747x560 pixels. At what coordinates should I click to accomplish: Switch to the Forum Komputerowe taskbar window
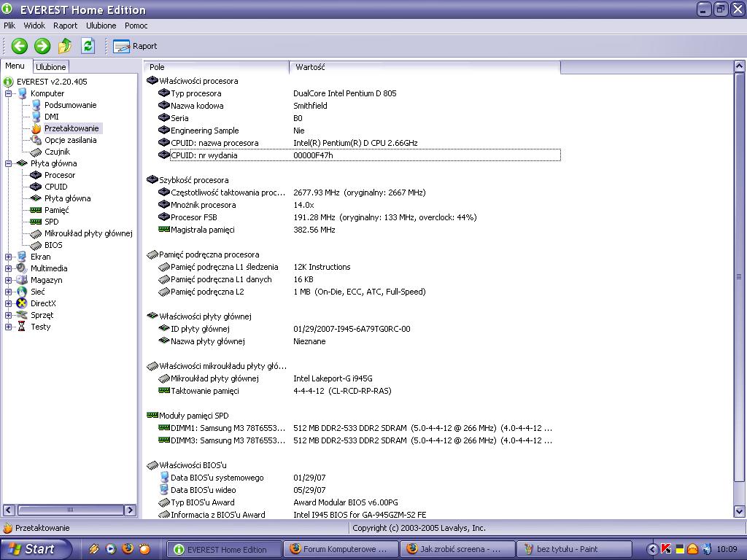(340, 549)
